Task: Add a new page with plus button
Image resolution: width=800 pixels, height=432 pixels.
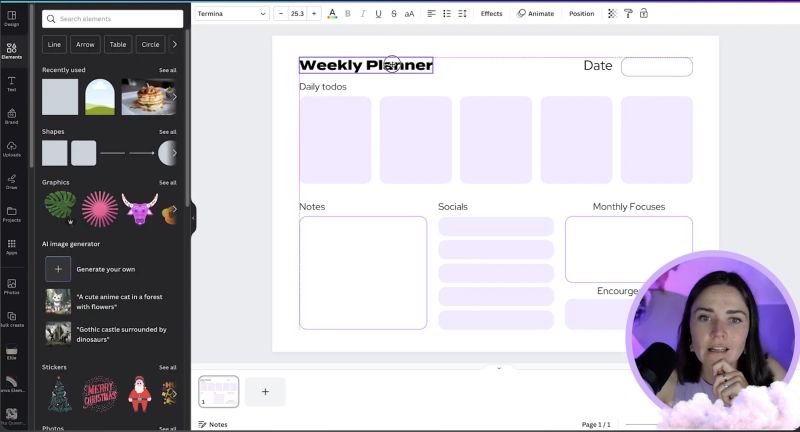Action: click(x=265, y=392)
